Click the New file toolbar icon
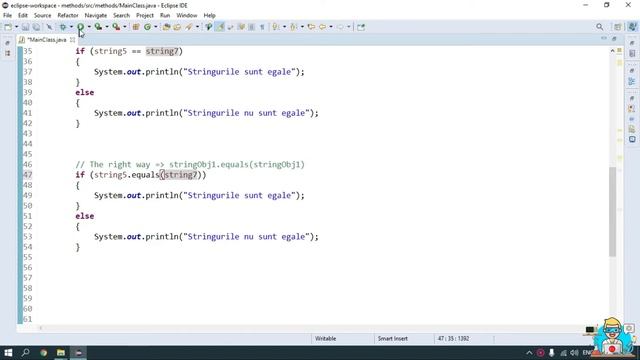Image resolution: width=640 pixels, height=360 pixels. (8, 27)
